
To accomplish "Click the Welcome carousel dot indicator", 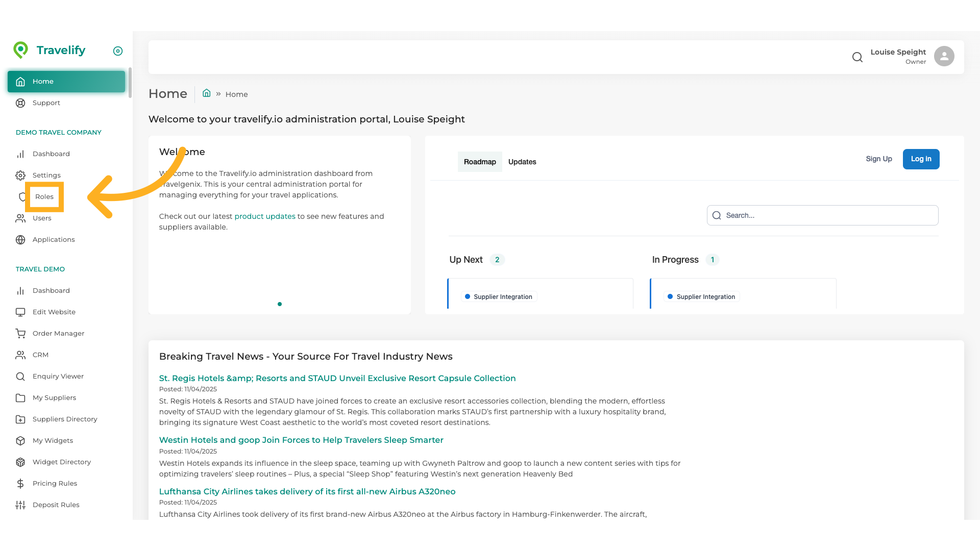I will click(x=280, y=304).
